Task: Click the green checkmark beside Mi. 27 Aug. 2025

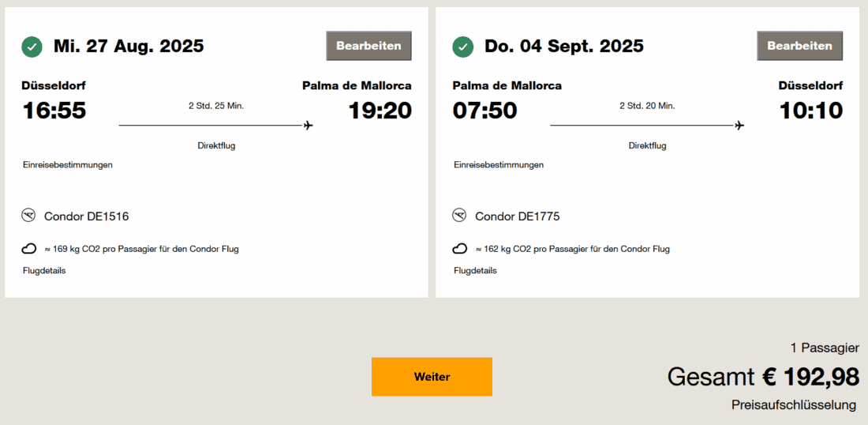Action: (32, 47)
